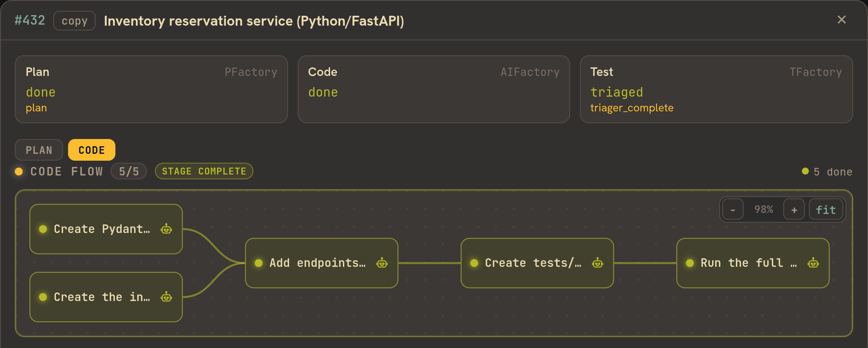The height and width of the screenshot is (348, 868).
Task: Copy the task ID with copy button
Action: (74, 21)
